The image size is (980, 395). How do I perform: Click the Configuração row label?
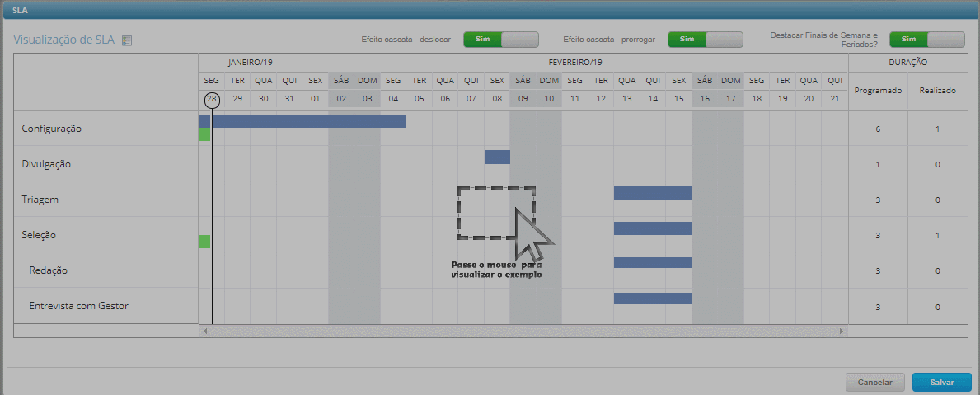point(51,129)
